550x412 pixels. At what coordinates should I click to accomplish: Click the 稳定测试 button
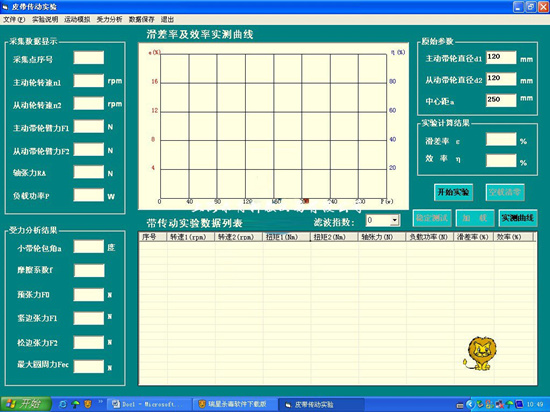pos(432,218)
